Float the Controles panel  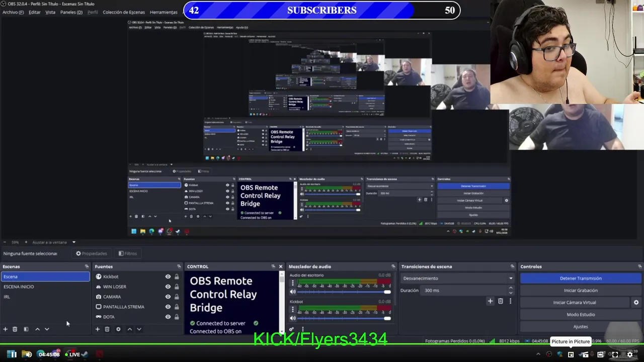click(640, 266)
